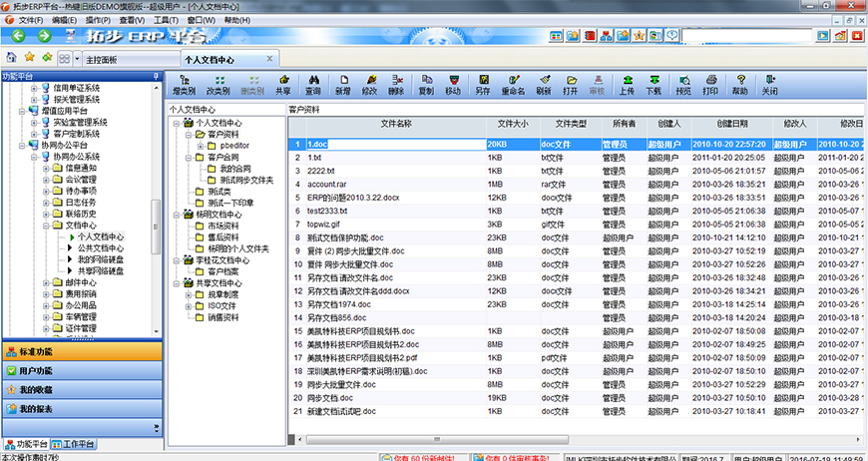
Task: Collapse the 文档中心 node in function tree
Action: click(x=46, y=226)
